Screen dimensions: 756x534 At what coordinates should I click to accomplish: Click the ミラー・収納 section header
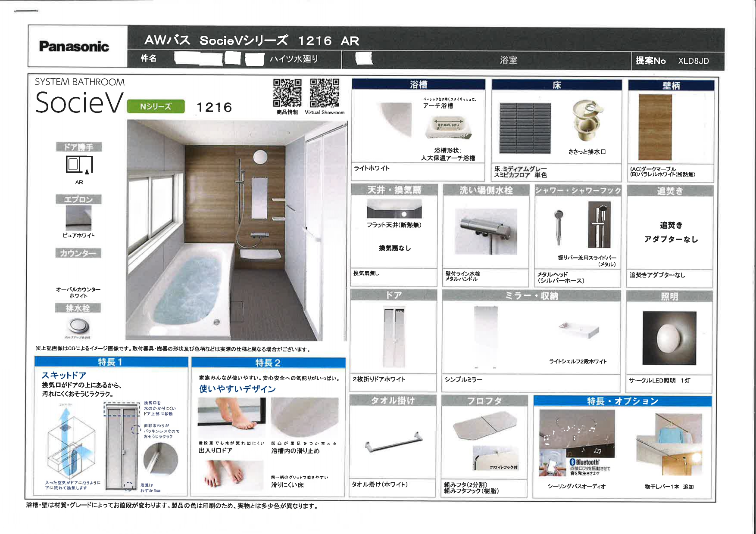click(531, 295)
